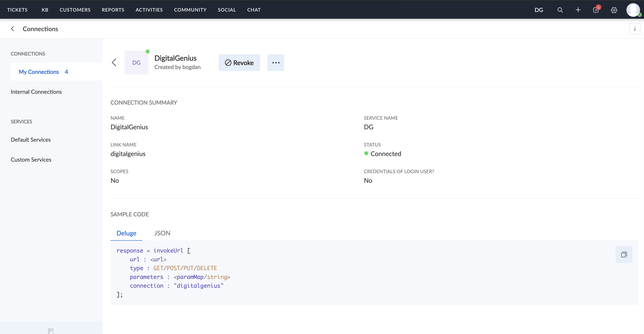Click the info icon near Connections header
The height and width of the screenshot is (334, 644).
point(635,29)
